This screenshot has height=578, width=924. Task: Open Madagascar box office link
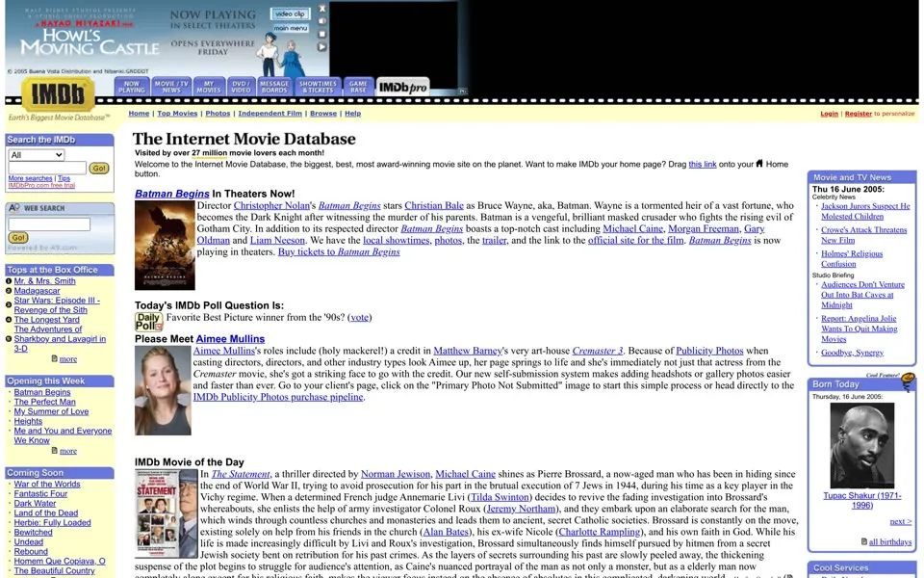coord(38,291)
